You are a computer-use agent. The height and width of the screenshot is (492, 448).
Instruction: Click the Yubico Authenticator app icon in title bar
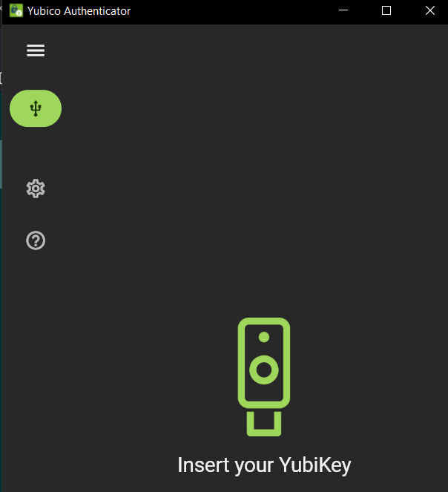tap(16, 10)
